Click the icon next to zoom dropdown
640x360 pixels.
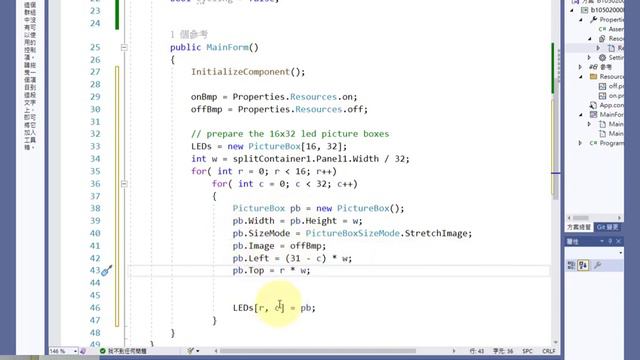tap(83, 351)
